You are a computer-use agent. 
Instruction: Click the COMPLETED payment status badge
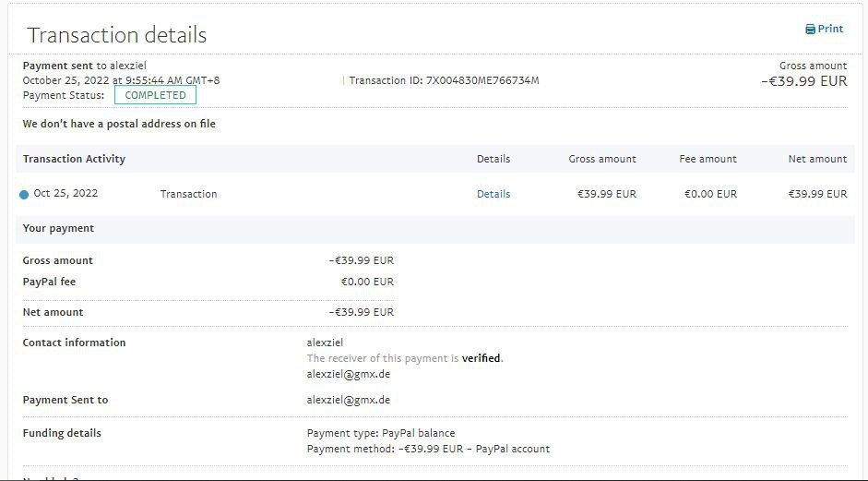[155, 95]
